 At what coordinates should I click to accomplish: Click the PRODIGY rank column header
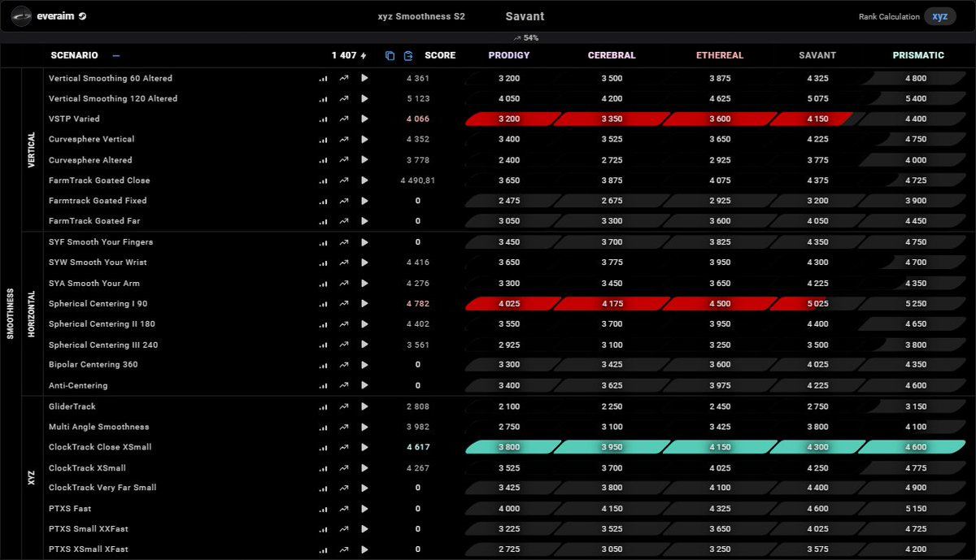click(x=509, y=55)
